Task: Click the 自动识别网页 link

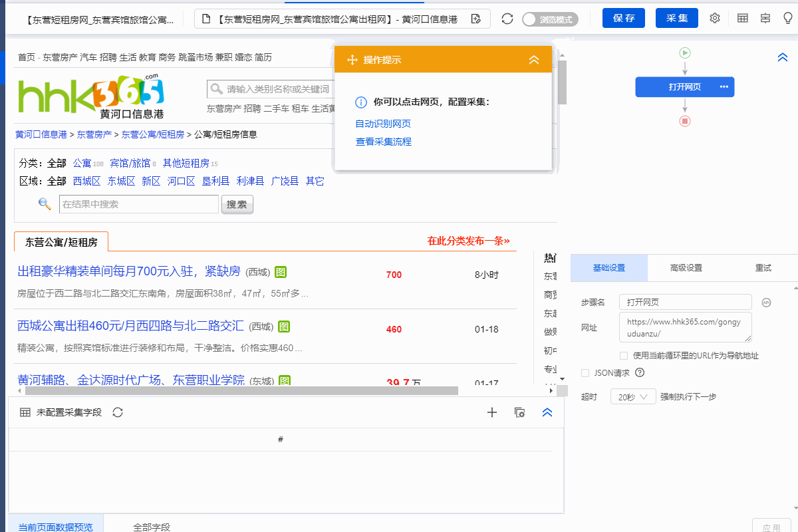Action: (x=383, y=124)
